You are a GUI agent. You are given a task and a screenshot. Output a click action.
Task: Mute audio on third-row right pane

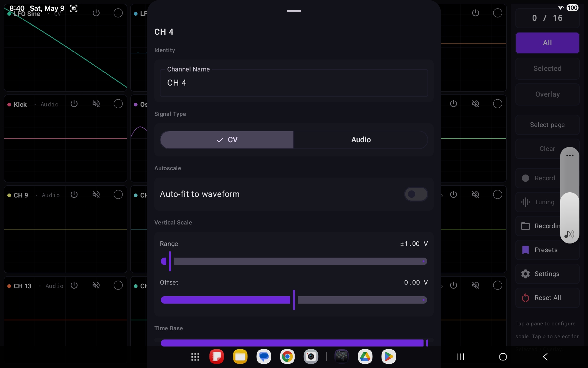(x=476, y=194)
